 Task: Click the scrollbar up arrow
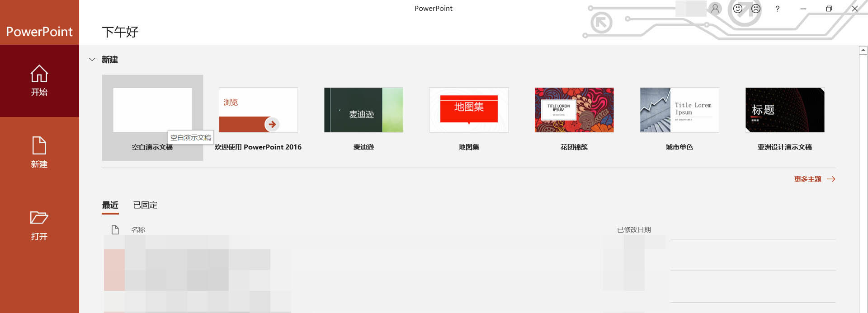[x=863, y=51]
